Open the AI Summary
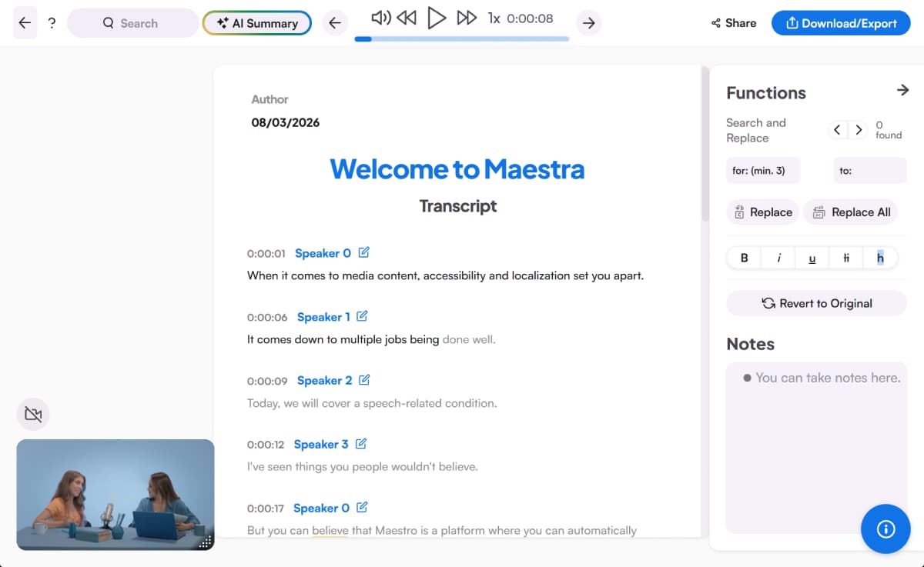This screenshot has height=567, width=924. (256, 23)
